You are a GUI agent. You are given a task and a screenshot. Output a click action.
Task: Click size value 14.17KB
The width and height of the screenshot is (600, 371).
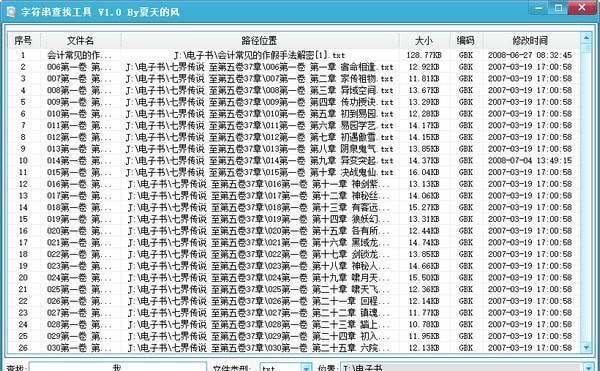point(424,125)
